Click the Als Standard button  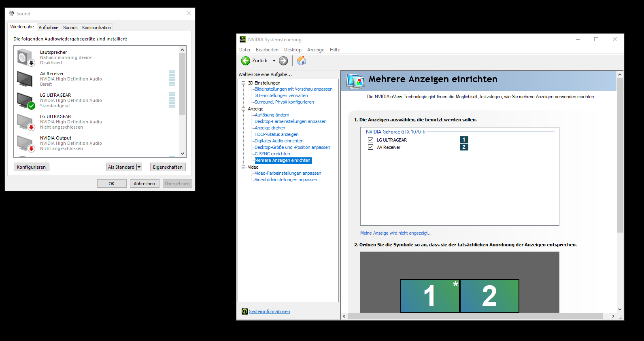pos(121,167)
